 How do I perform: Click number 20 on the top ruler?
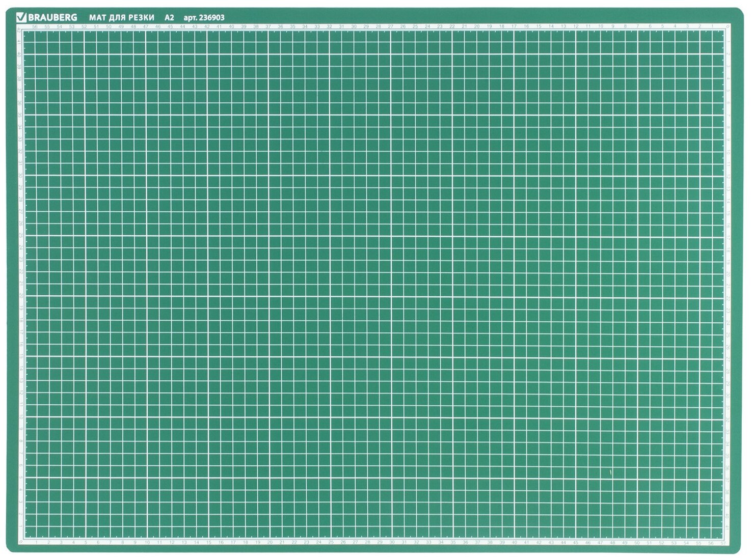477,26
